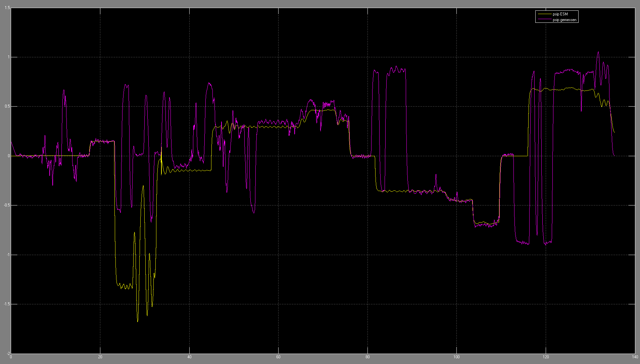
Task: Click the x-axis tick label 100
Action: (x=456, y=357)
